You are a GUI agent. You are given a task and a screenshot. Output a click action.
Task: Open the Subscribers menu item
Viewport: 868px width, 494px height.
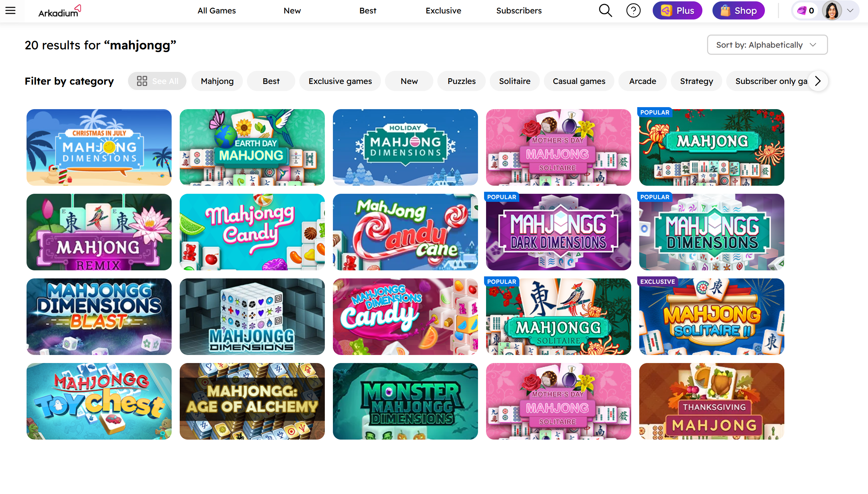click(519, 10)
